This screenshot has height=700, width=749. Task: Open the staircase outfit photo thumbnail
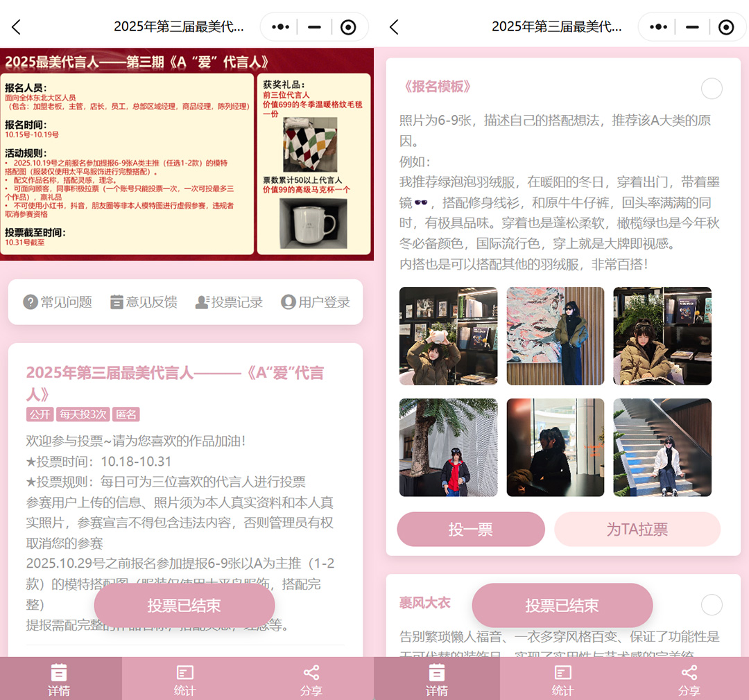662,447
